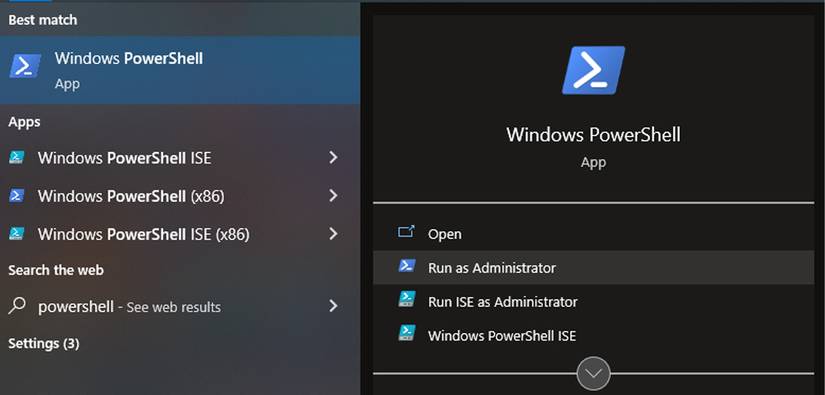The image size is (825, 395).
Task: Click the Windows PowerShell (x86) list icon
Action: pos(17,196)
